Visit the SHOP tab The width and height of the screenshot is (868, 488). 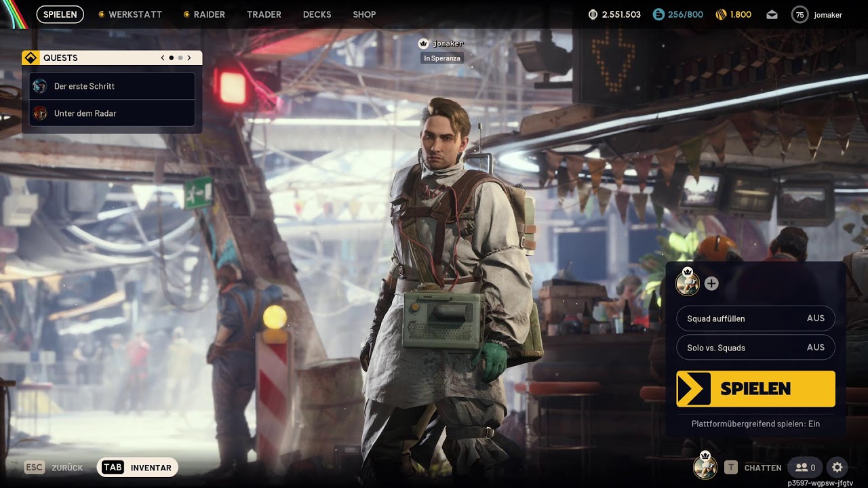pos(364,14)
